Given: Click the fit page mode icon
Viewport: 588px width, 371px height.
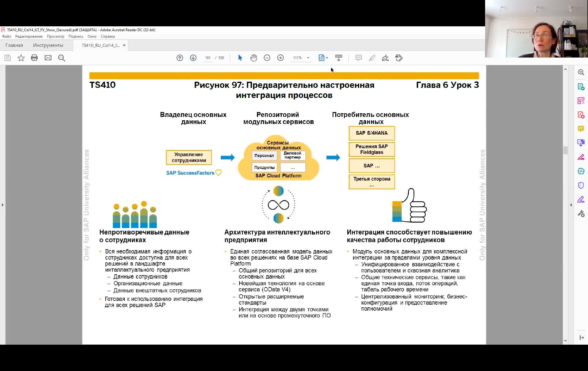Looking at the screenshot, I should [x=321, y=58].
